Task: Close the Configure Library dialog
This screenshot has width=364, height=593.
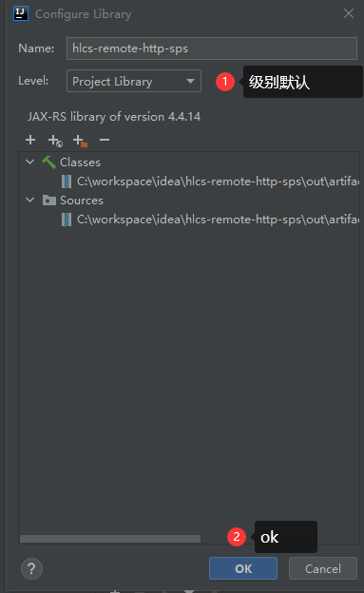Action: pyautogui.click(x=349, y=14)
